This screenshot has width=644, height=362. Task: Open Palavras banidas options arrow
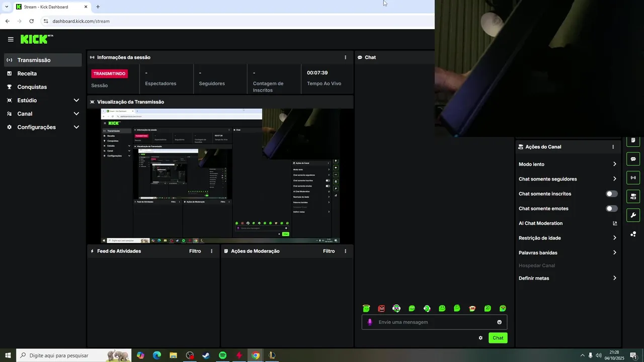(614, 252)
